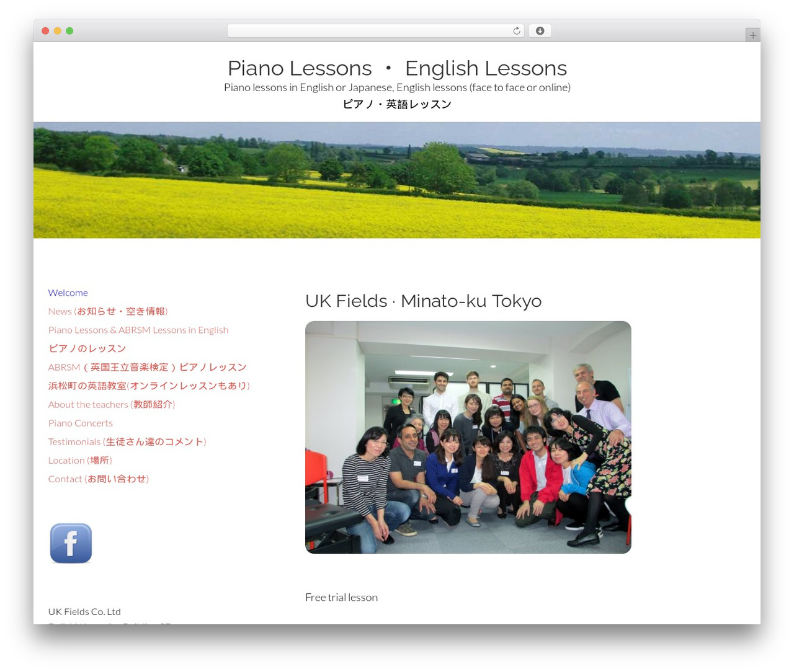Go to Contact (お問い合わせ) page
Viewport: 794px width, 672px height.
coord(99,479)
